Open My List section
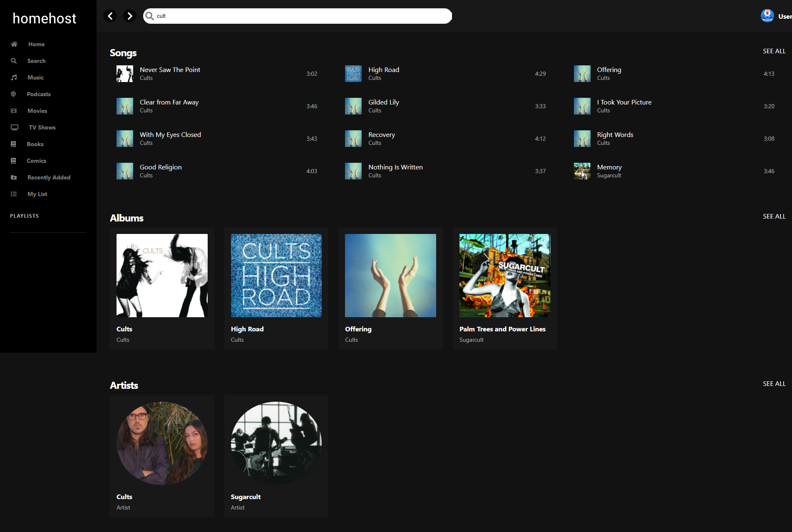792x532 pixels. click(x=37, y=194)
